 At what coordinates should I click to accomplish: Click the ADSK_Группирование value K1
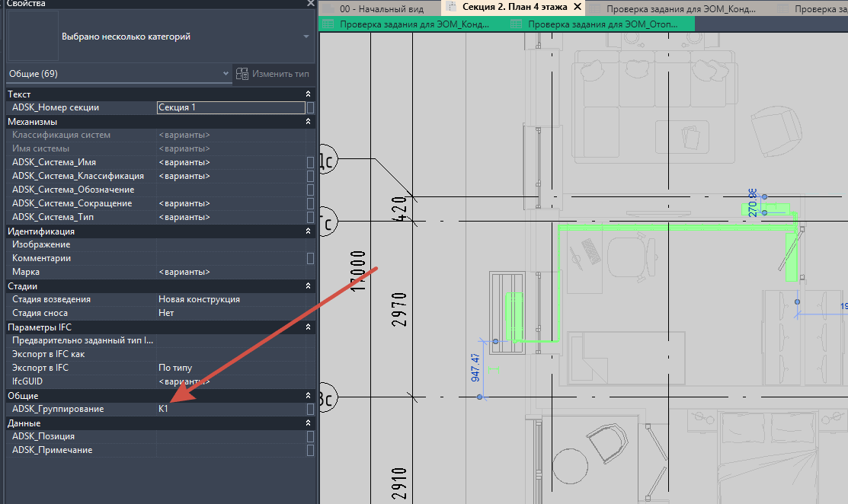coord(163,409)
